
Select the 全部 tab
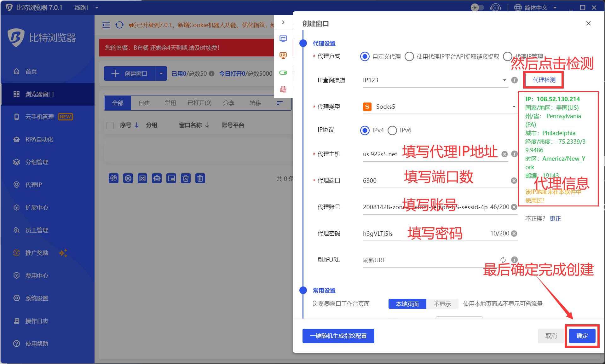118,103
